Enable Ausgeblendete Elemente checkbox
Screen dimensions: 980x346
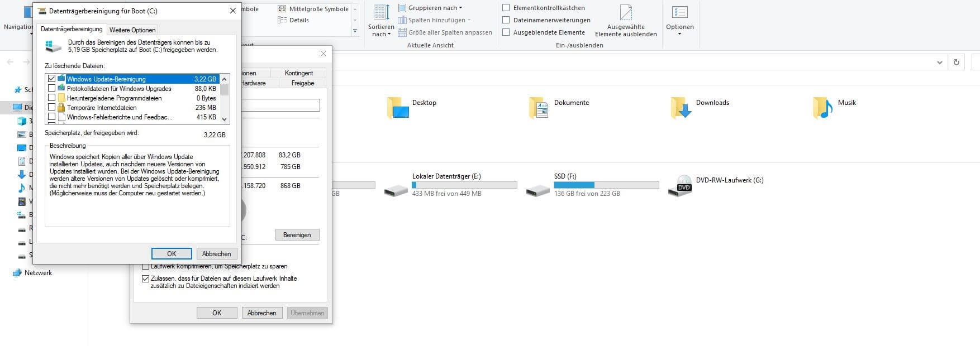tap(506, 32)
